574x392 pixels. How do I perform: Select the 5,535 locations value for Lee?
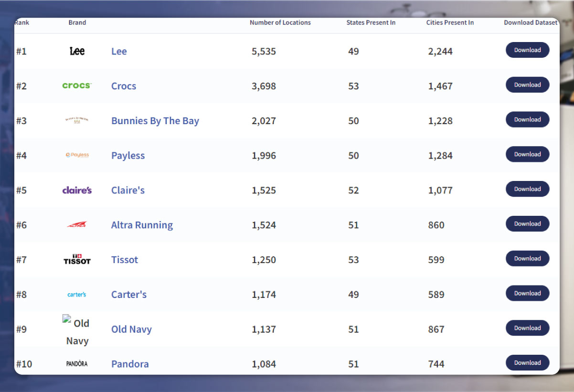(x=264, y=51)
